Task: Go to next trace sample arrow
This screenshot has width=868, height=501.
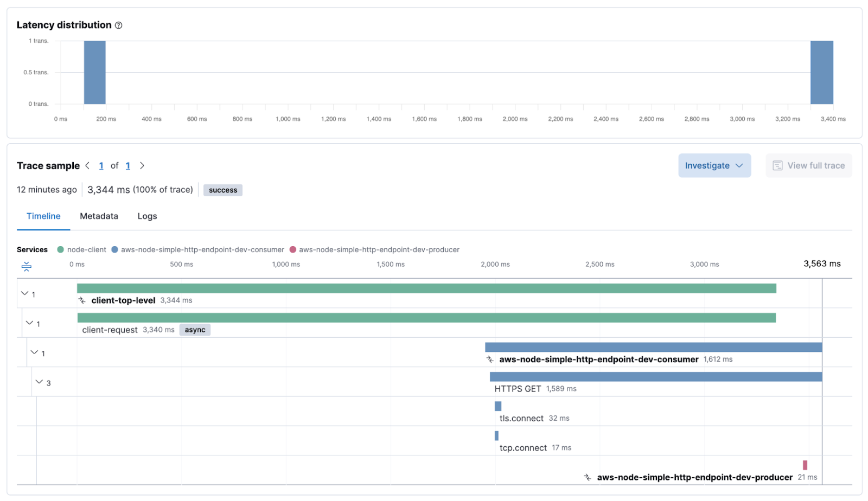Action: pyautogui.click(x=142, y=165)
